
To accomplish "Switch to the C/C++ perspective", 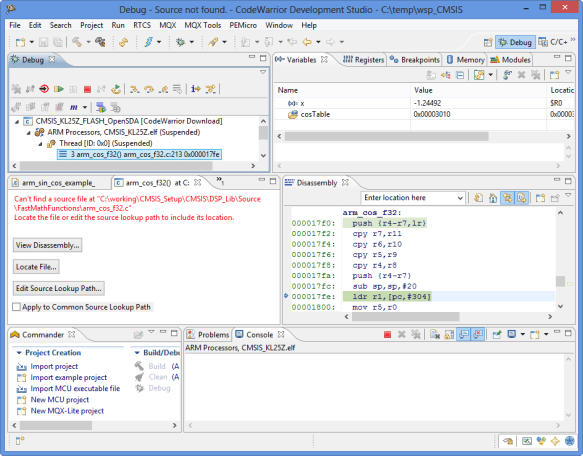I will coord(554,42).
